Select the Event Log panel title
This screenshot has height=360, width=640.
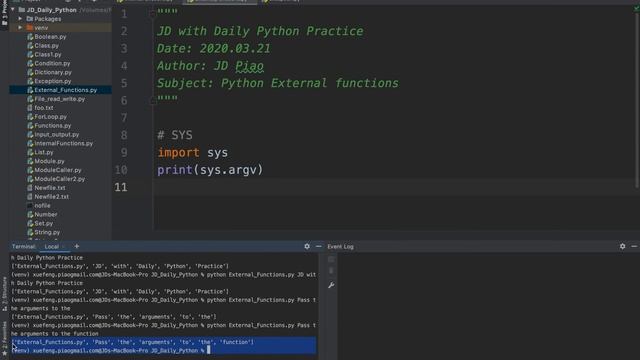click(x=340, y=247)
